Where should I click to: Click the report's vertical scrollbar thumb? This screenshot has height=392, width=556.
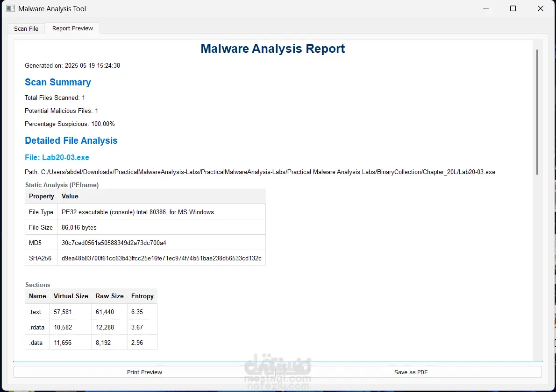537,112
